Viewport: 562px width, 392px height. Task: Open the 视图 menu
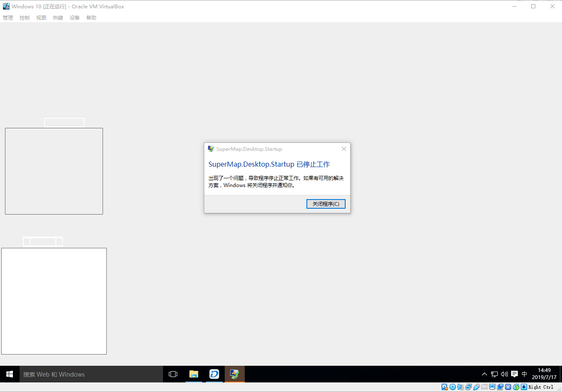point(41,18)
